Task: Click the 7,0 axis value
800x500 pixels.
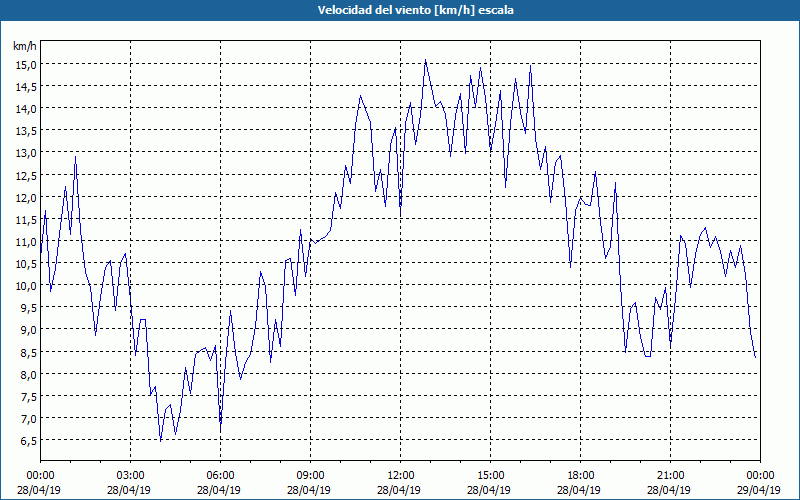Action: [29, 419]
